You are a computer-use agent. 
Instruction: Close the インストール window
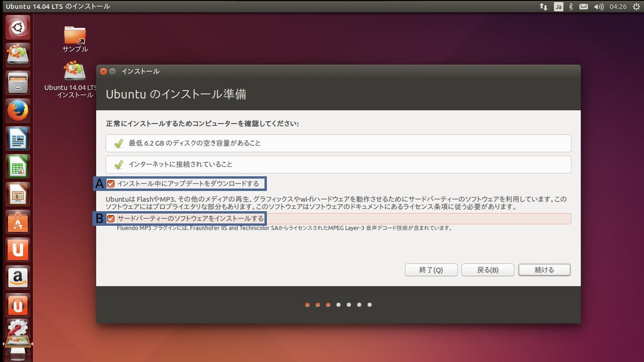pos(103,71)
